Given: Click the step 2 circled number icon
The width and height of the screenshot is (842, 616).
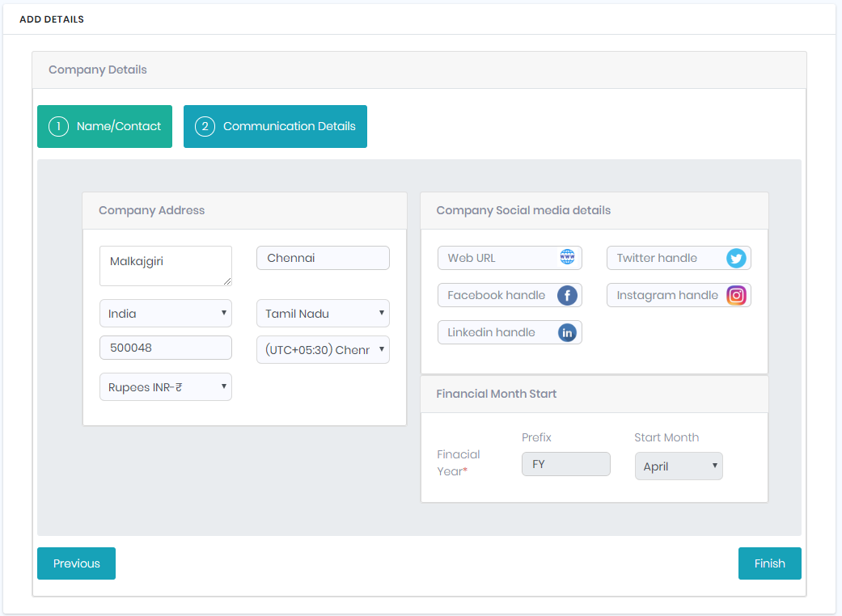Looking at the screenshot, I should 205,127.
